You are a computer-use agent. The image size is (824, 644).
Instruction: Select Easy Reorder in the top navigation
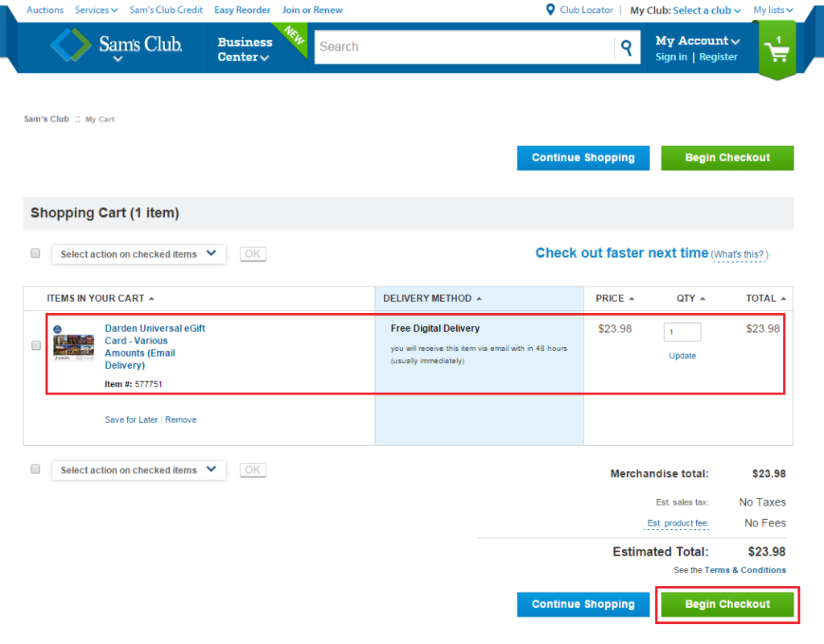[x=242, y=10]
